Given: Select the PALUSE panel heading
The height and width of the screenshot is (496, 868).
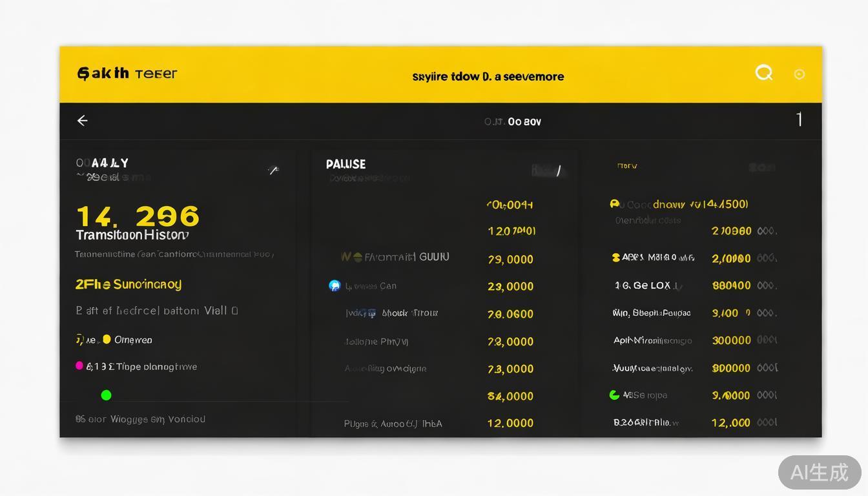Looking at the screenshot, I should pyautogui.click(x=346, y=164).
